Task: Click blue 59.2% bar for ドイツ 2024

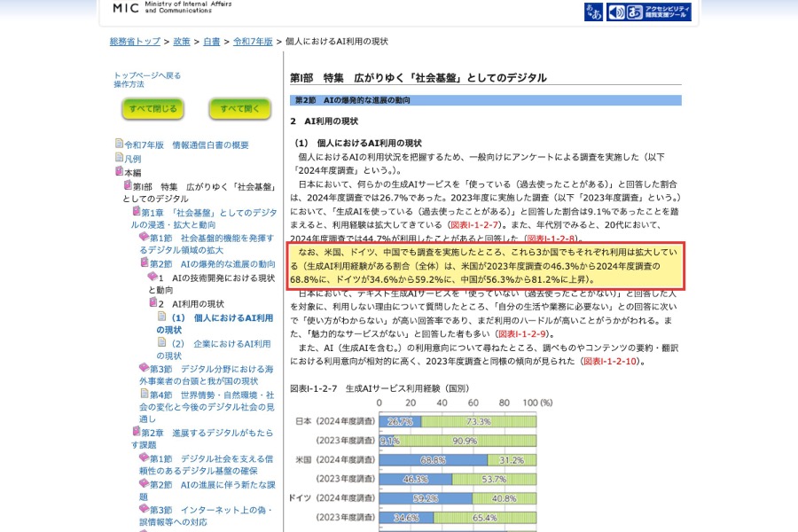Action: click(x=426, y=498)
